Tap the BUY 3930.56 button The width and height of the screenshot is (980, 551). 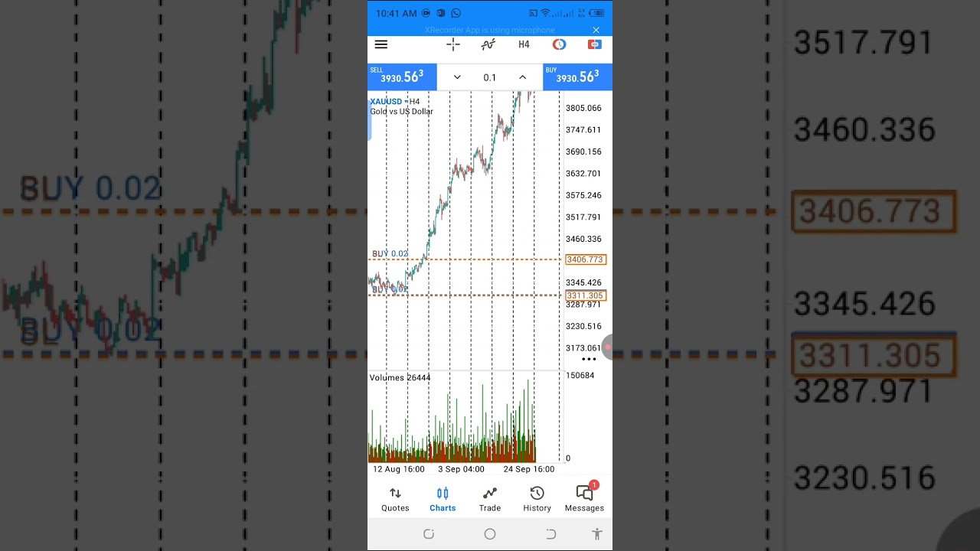point(577,77)
